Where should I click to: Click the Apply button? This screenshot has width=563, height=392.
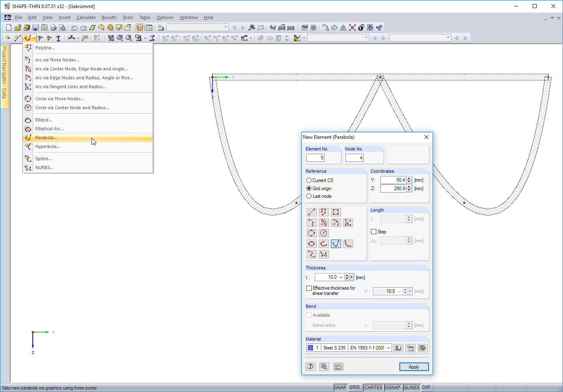[414, 367]
